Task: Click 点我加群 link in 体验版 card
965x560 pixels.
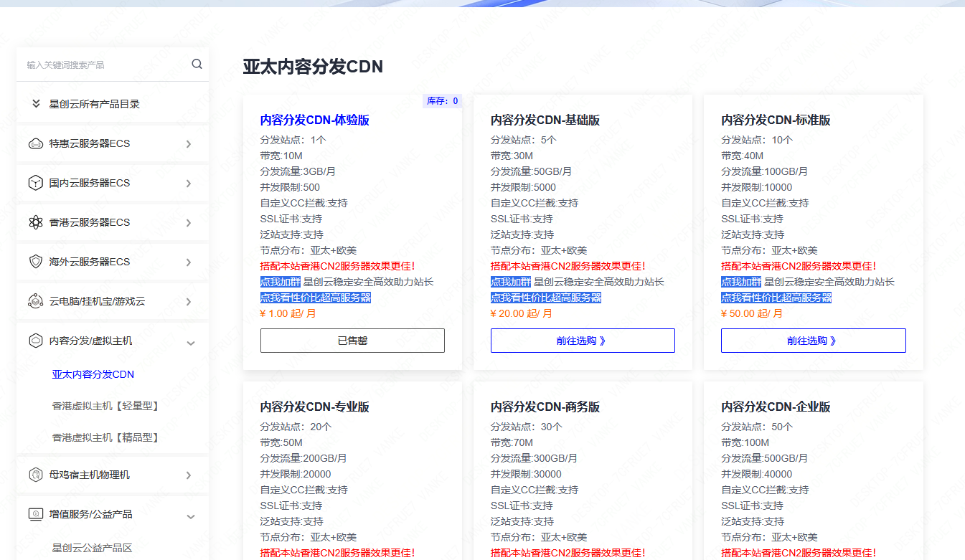Action: pos(281,282)
